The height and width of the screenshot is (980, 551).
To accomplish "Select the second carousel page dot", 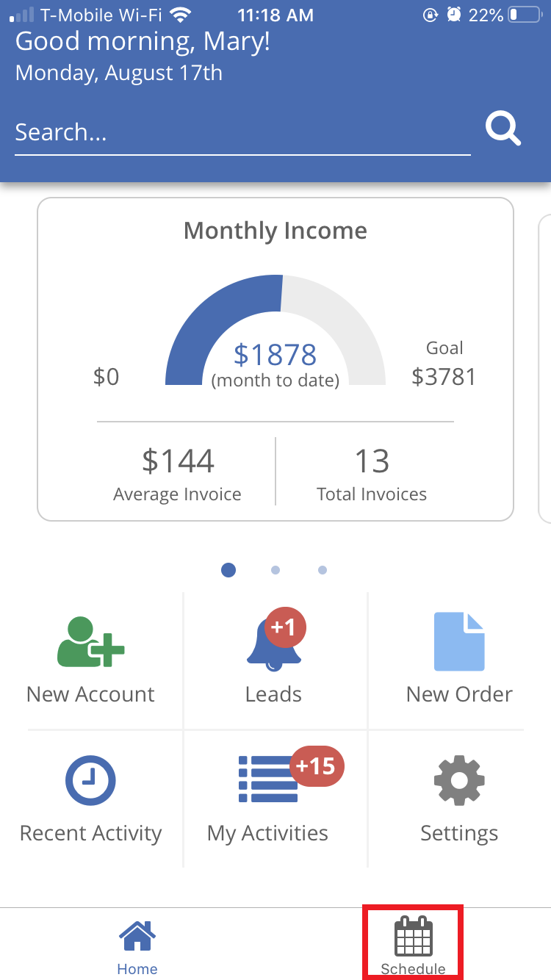I will [275, 570].
